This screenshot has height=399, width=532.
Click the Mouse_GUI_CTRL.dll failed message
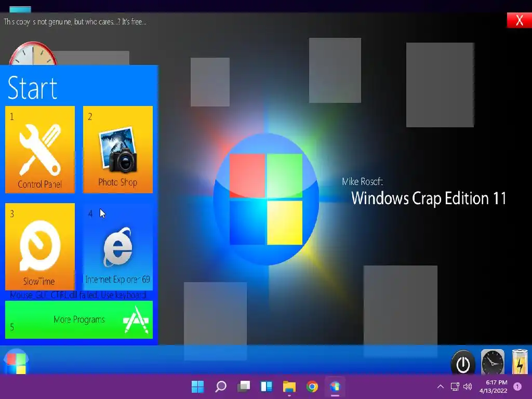[78, 295]
